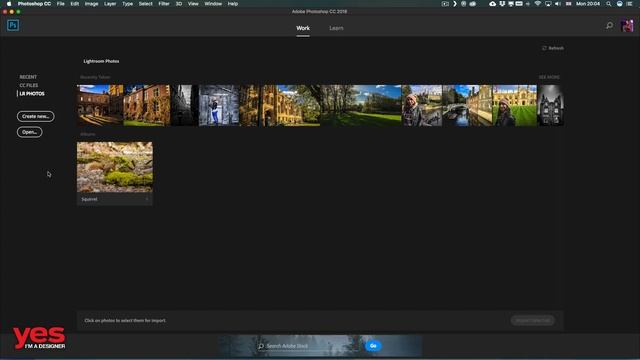Switch to the Work tab
This screenshot has width=640, height=360.
click(303, 28)
